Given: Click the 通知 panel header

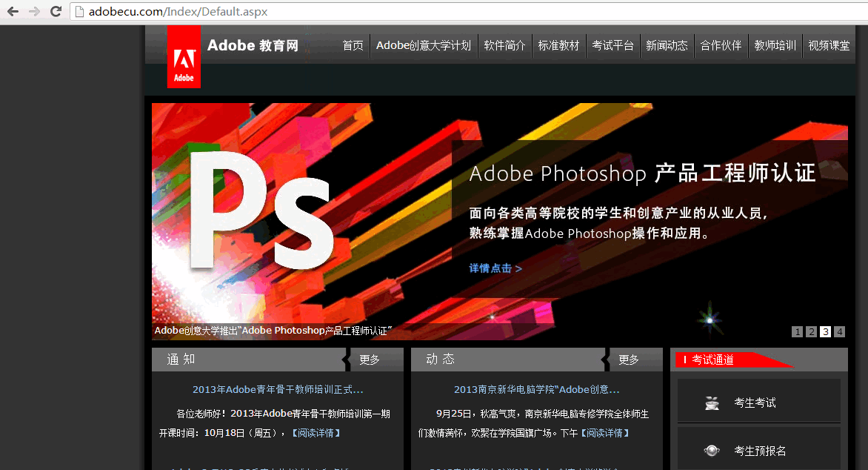Looking at the screenshot, I should point(181,359).
